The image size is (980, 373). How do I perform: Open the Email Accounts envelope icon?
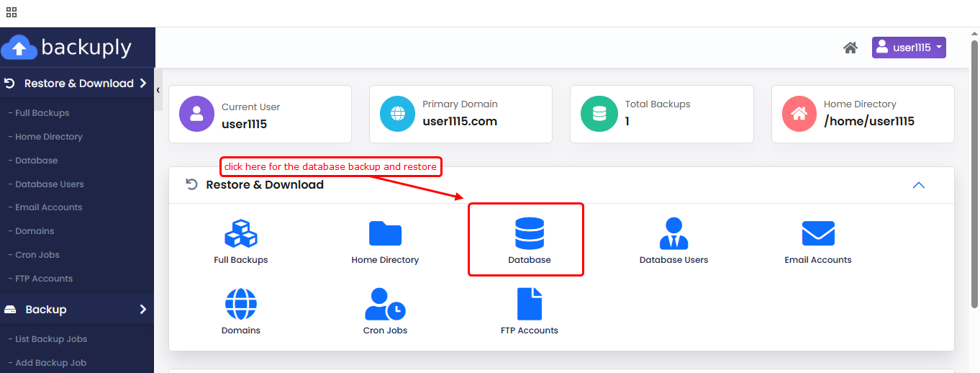pos(817,234)
